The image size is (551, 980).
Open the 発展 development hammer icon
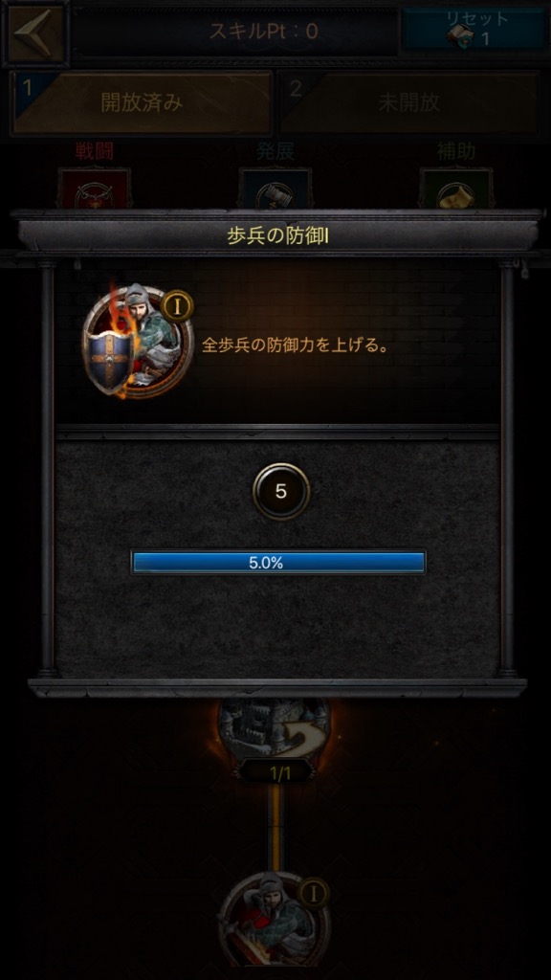tap(275, 189)
